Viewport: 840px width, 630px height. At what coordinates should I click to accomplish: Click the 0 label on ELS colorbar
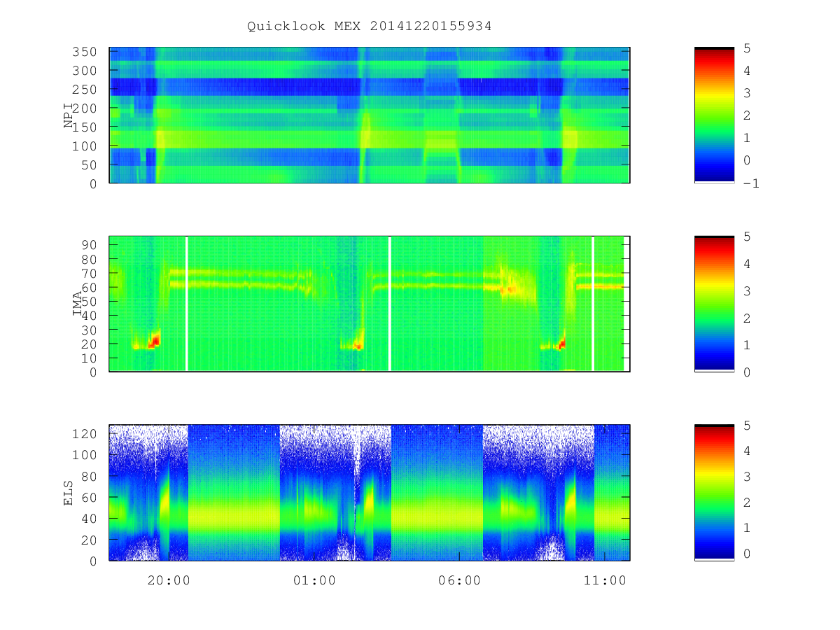(747, 553)
